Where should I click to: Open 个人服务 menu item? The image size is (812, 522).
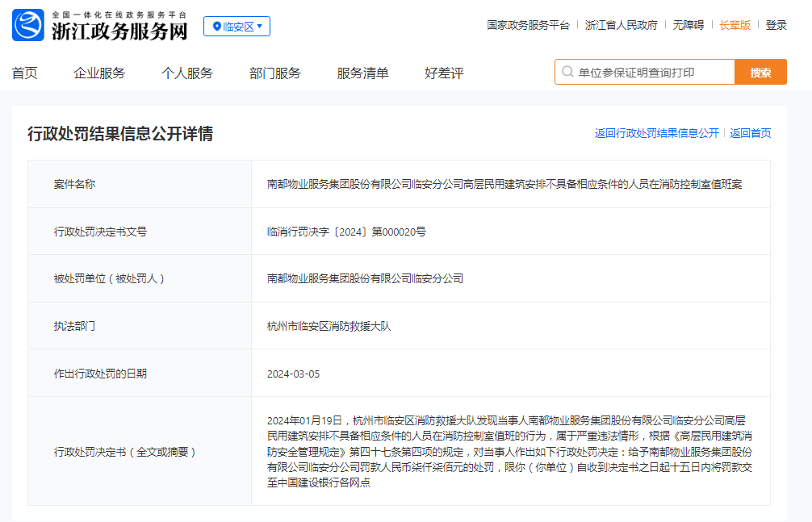click(x=187, y=73)
